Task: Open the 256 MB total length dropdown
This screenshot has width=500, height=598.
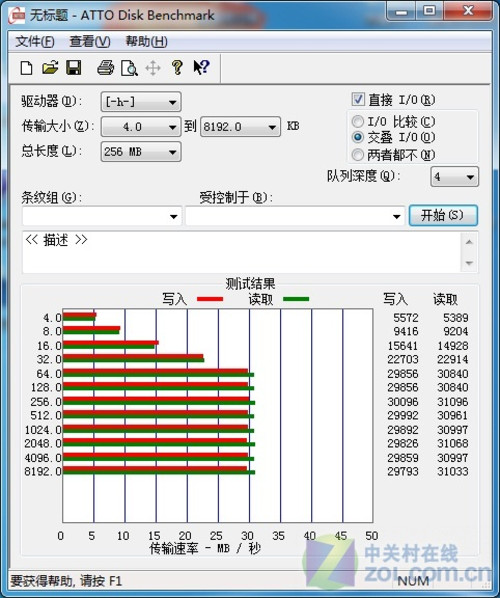Action: 141,152
